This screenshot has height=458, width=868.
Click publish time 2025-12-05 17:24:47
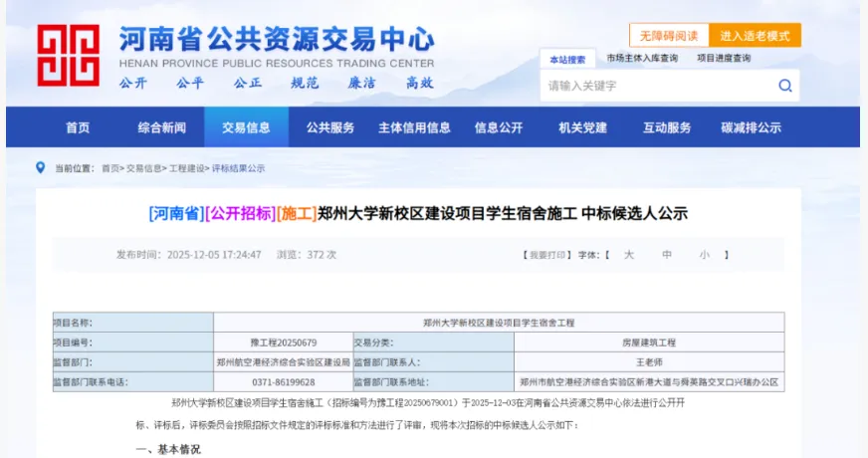pos(214,255)
